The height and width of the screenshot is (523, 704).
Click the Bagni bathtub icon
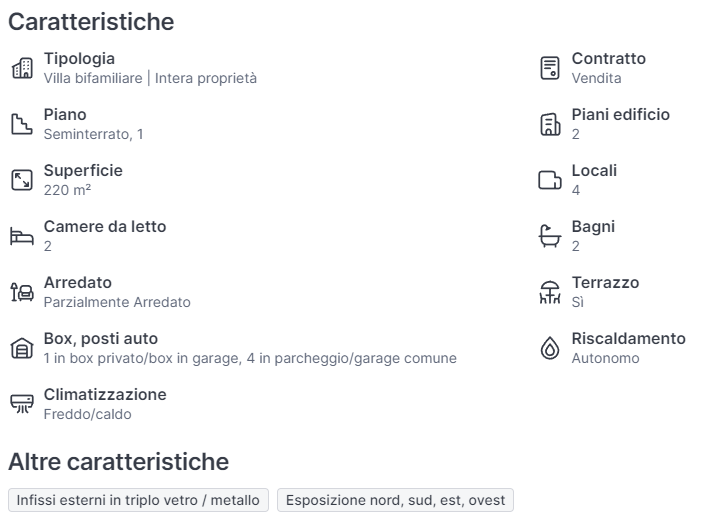tap(549, 236)
